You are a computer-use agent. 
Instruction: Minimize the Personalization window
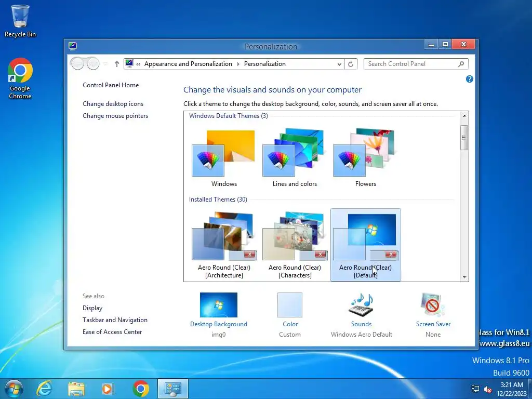pos(431,45)
